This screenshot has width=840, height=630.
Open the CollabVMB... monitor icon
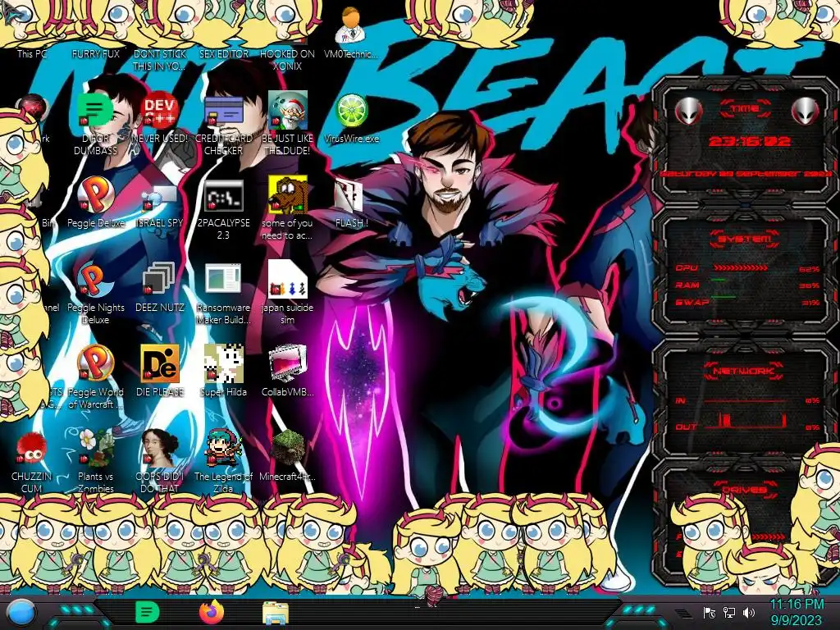[287, 372]
